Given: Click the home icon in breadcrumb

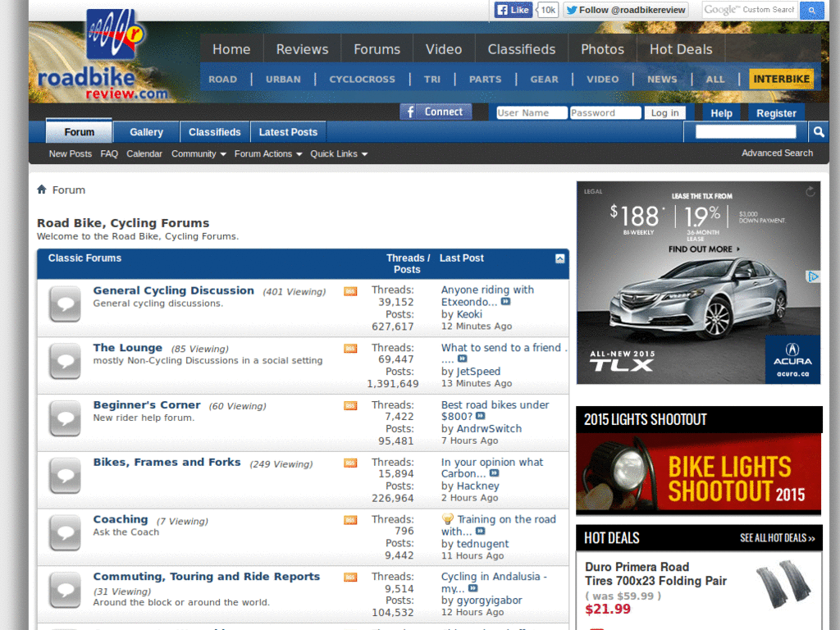Looking at the screenshot, I should click(42, 189).
